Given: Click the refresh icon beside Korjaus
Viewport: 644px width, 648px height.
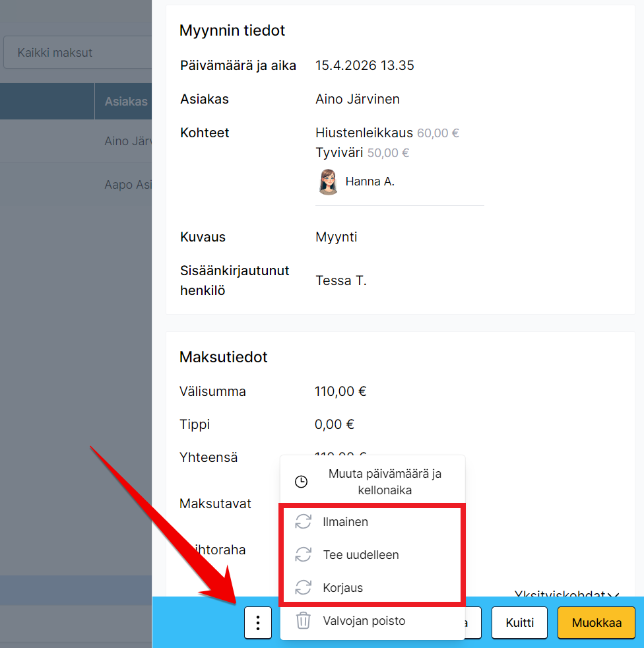Looking at the screenshot, I should 303,588.
